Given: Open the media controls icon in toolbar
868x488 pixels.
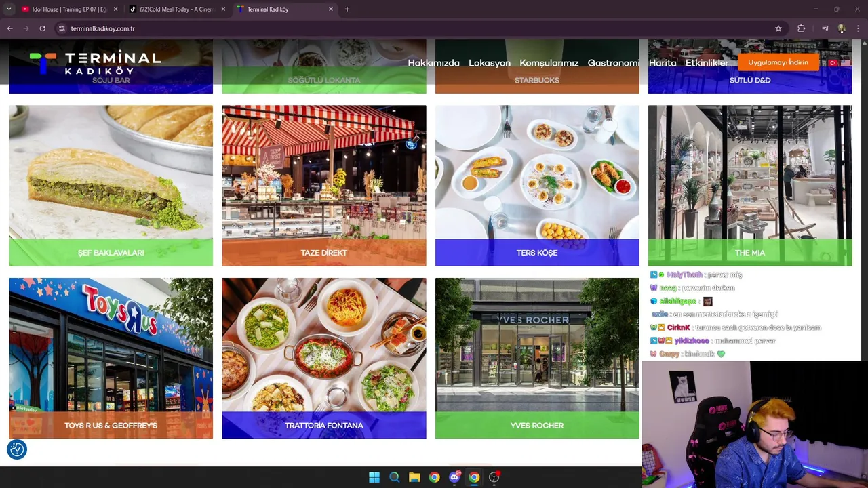Looking at the screenshot, I should (825, 28).
